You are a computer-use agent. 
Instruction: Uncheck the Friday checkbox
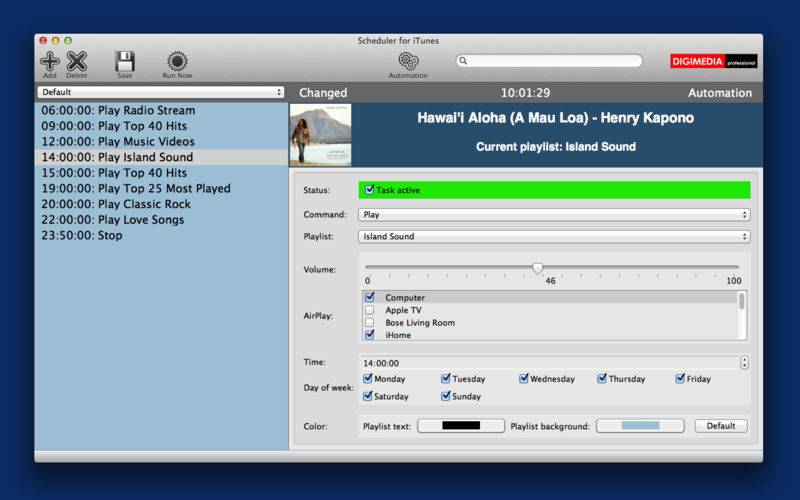(680, 379)
